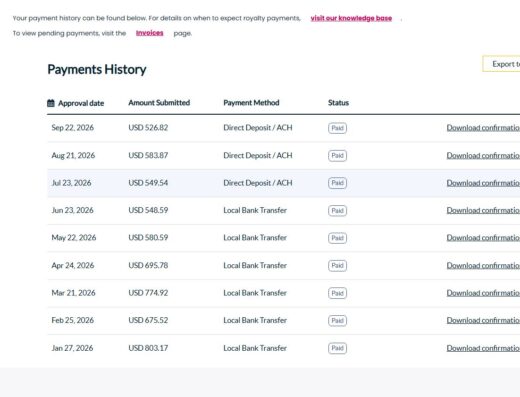
Task: Download confirmation for Jun 23, 2026 payment
Action: point(483,210)
